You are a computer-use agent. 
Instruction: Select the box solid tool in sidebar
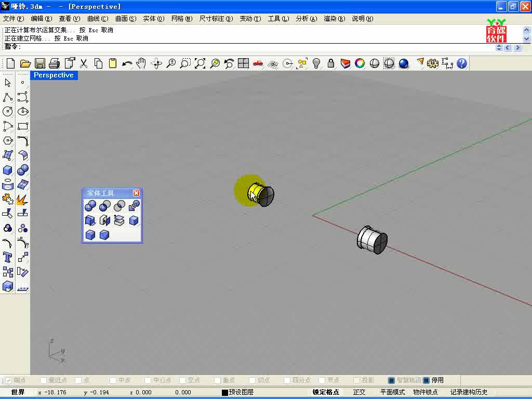[8, 170]
